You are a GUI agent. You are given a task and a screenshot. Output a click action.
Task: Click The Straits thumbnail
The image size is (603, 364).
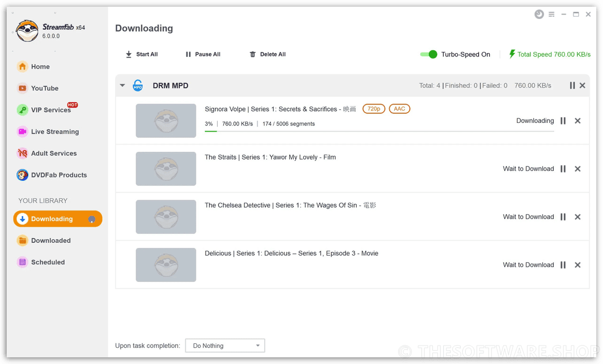[166, 169]
